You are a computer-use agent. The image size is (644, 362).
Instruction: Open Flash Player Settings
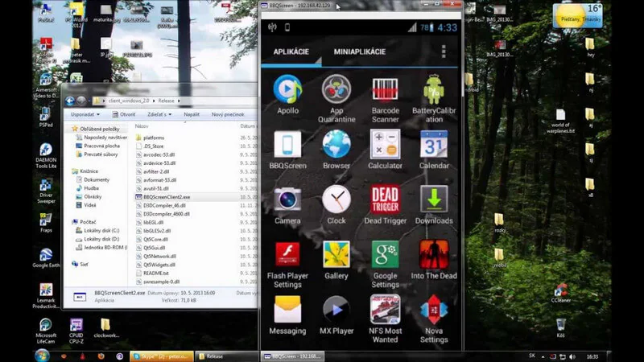(287, 264)
